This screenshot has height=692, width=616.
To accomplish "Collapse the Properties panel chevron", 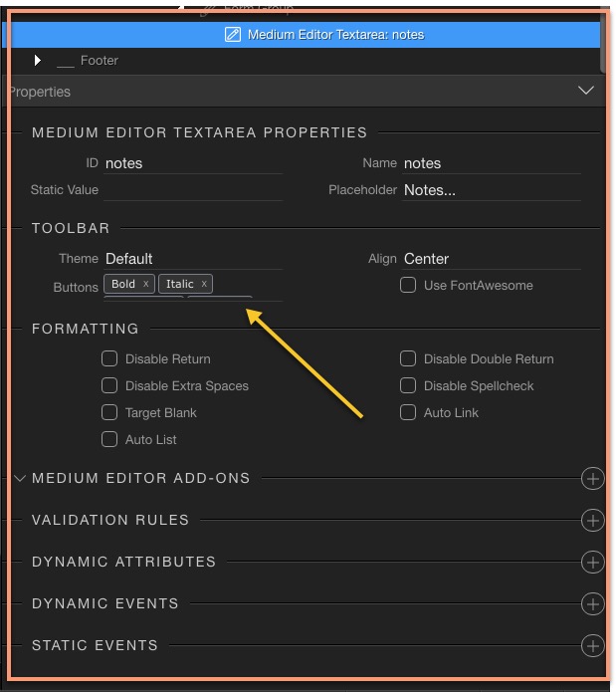I will (586, 92).
